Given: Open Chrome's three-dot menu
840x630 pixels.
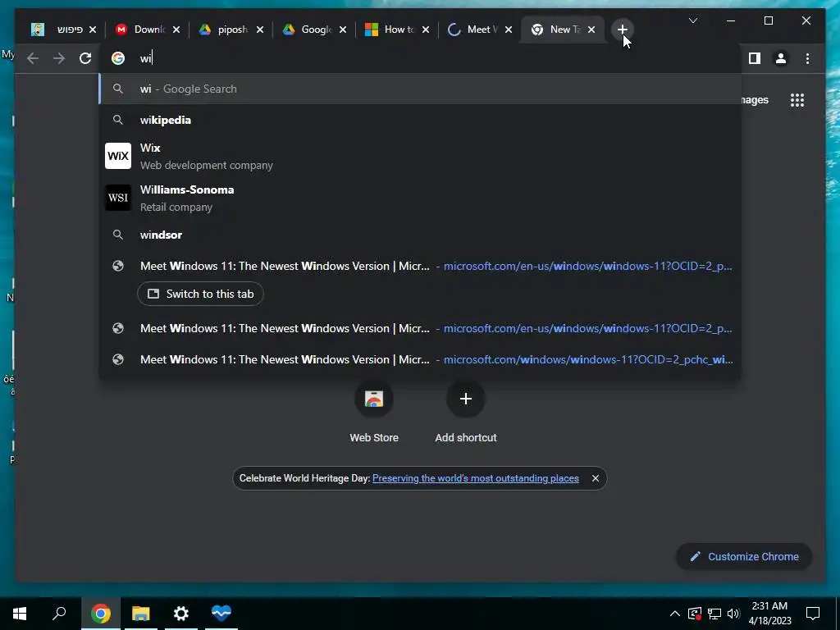Looking at the screenshot, I should (807, 58).
